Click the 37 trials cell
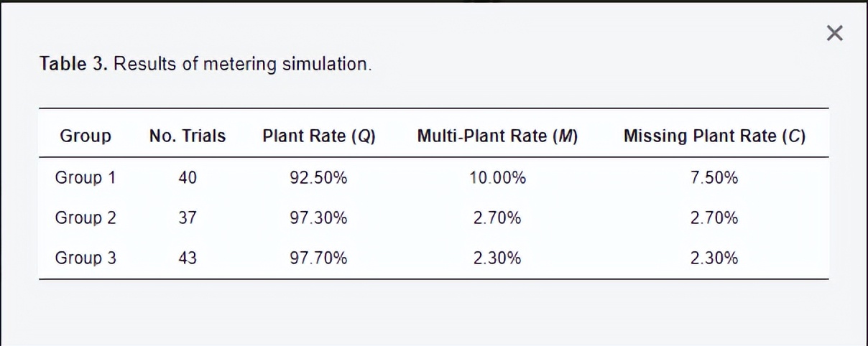Screen dimensions: 868x346 click(188, 218)
